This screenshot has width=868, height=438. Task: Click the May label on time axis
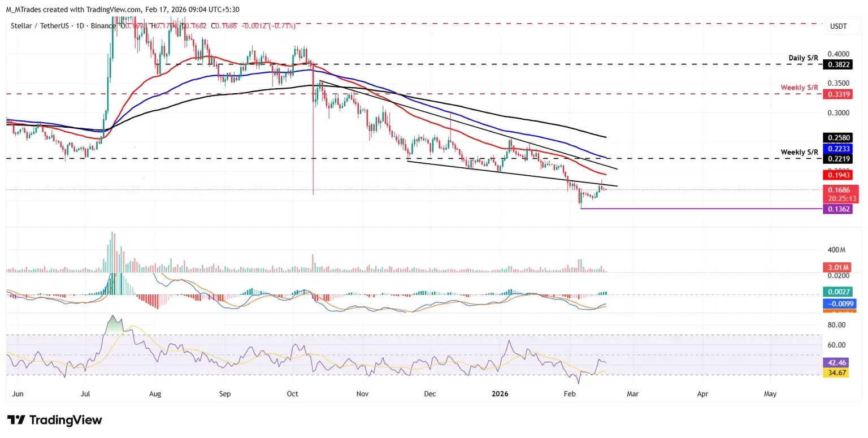(771, 393)
